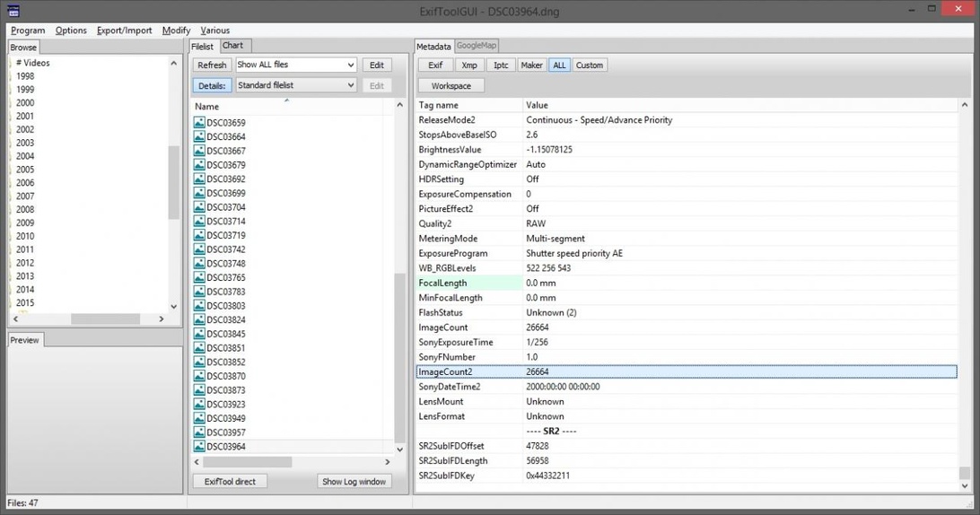
Task: Click the image icon next to DSC03659
Action: 199,123
